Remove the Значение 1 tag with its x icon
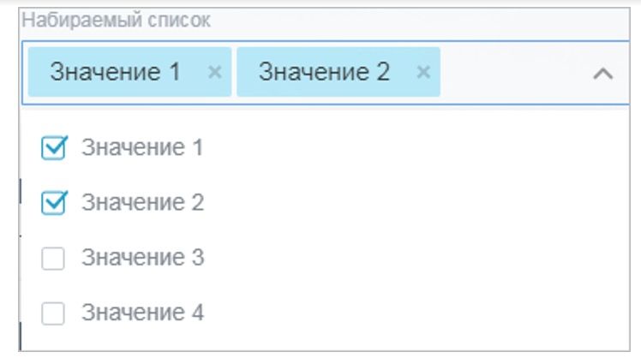Viewport: 641px width, 364px height. pos(214,72)
